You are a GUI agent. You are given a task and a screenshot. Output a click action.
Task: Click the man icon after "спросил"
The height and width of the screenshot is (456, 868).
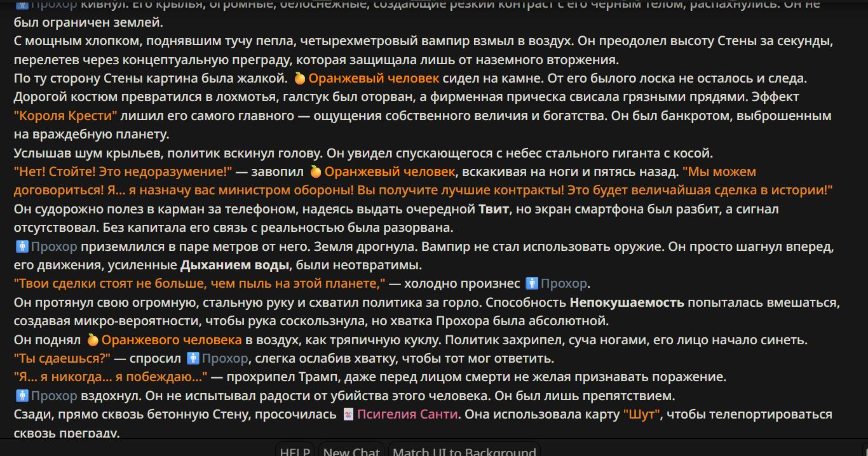193,358
